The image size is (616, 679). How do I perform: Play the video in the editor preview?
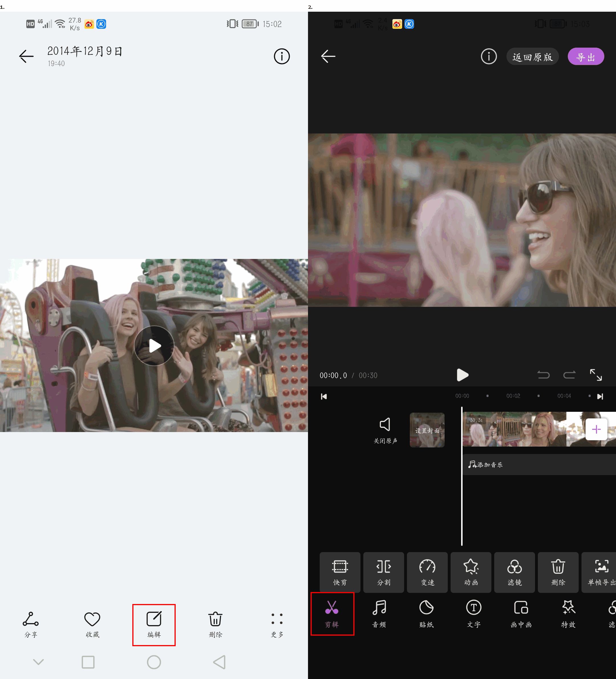(x=462, y=375)
